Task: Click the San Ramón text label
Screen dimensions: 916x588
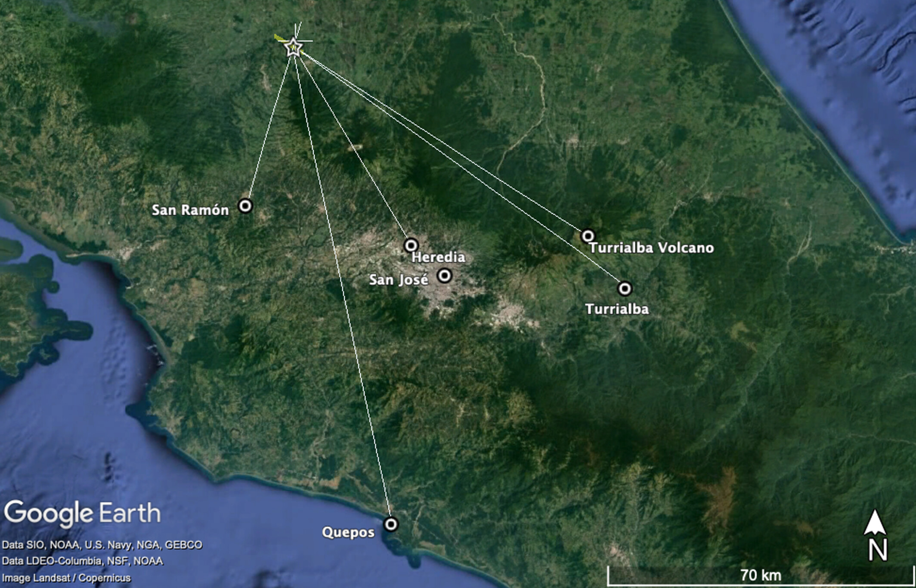Action: pyautogui.click(x=190, y=210)
